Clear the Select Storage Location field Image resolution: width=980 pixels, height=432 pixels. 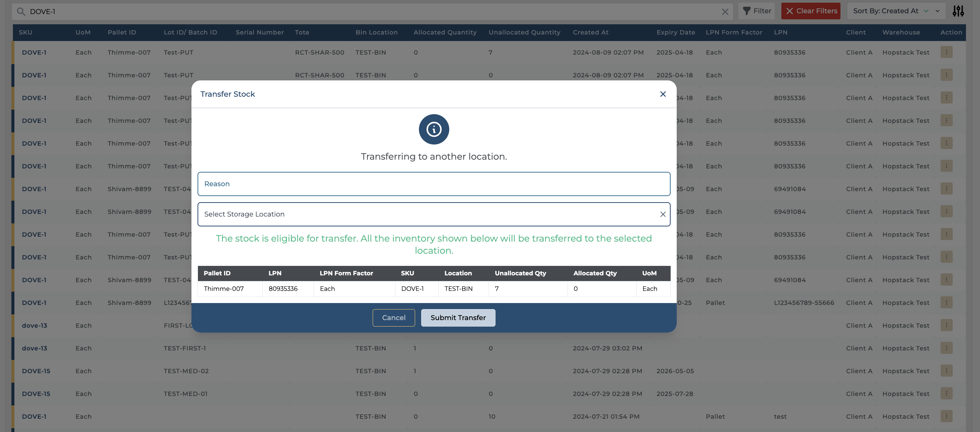coord(663,214)
